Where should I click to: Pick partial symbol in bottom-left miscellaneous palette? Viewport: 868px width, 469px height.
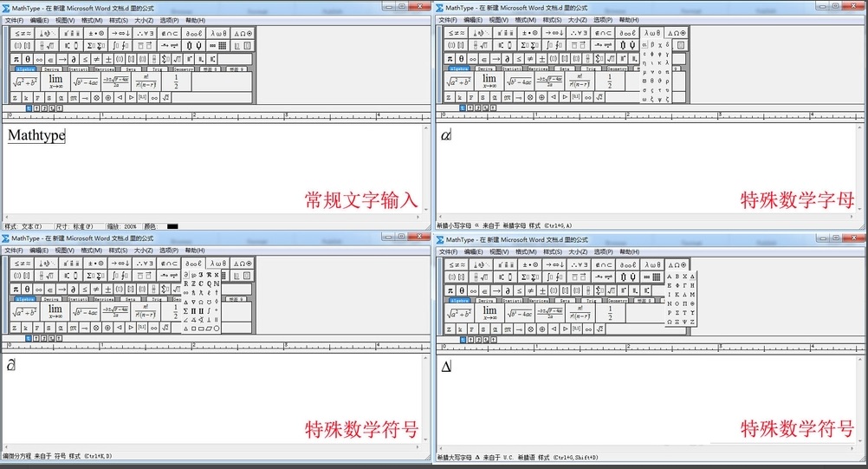pos(186,275)
